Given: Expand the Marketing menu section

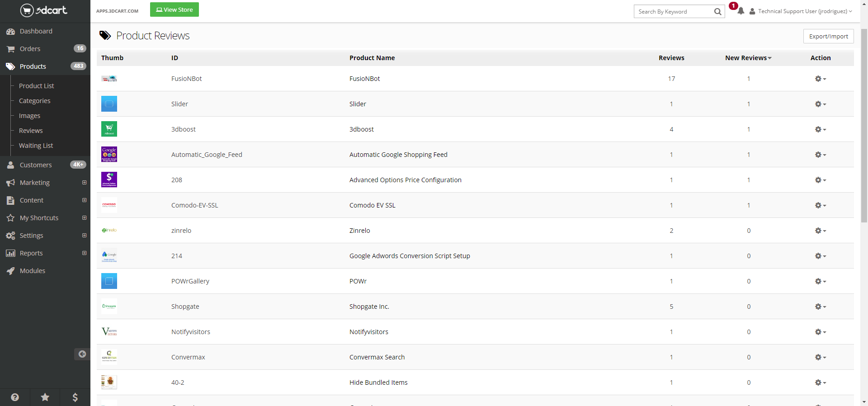Looking at the screenshot, I should pyautogui.click(x=84, y=183).
